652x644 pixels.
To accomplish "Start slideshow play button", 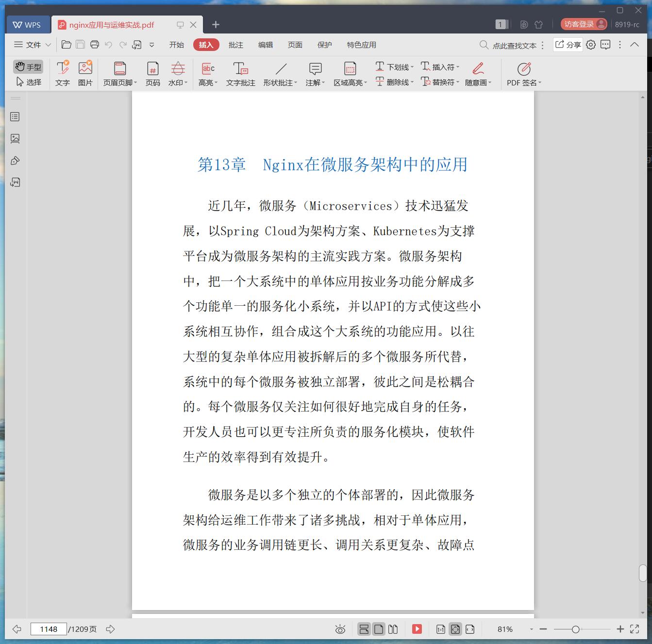I will tap(417, 629).
